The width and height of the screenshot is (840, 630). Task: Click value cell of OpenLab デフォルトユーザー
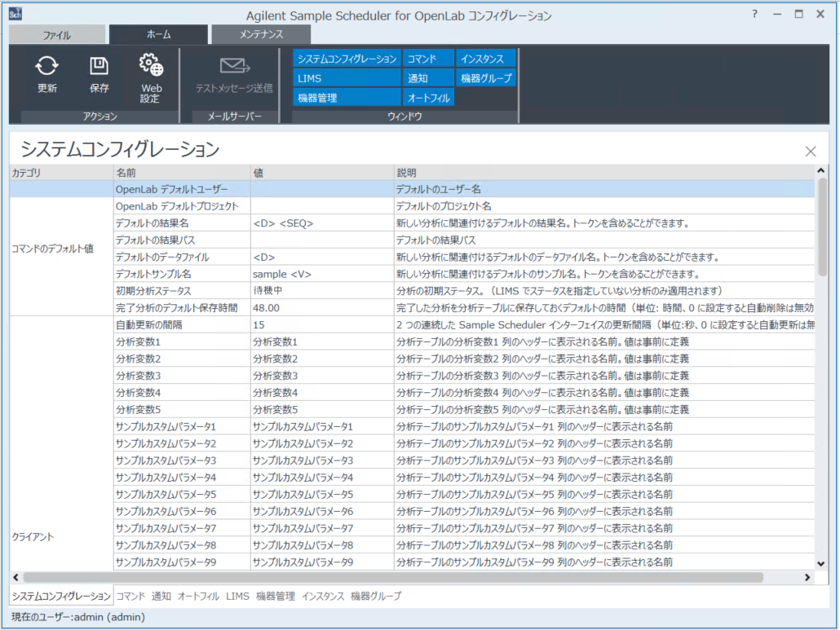322,189
